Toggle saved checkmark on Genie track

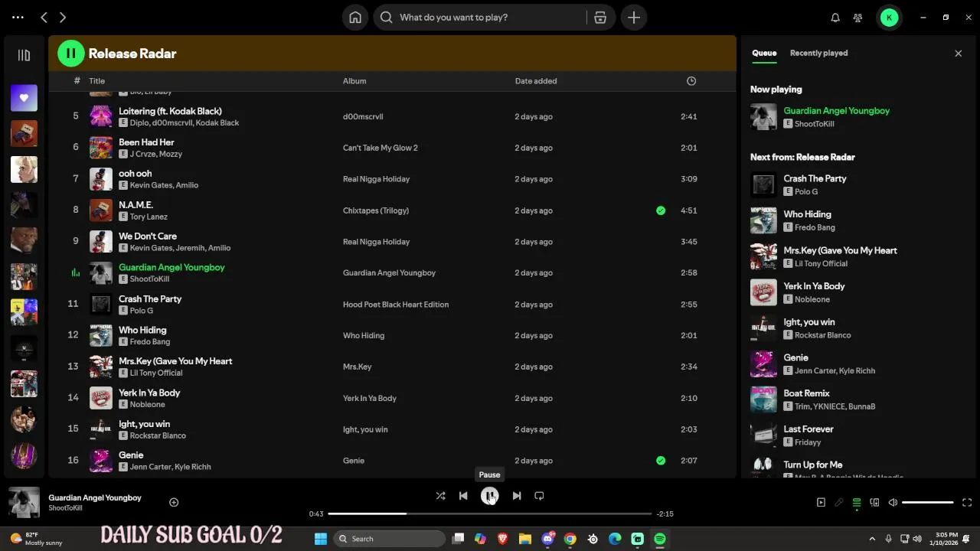pyautogui.click(x=661, y=461)
